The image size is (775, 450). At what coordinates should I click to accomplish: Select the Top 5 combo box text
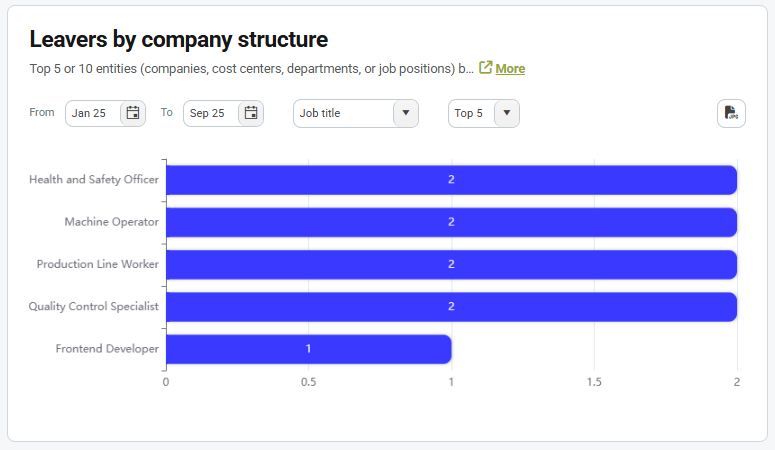pos(470,113)
